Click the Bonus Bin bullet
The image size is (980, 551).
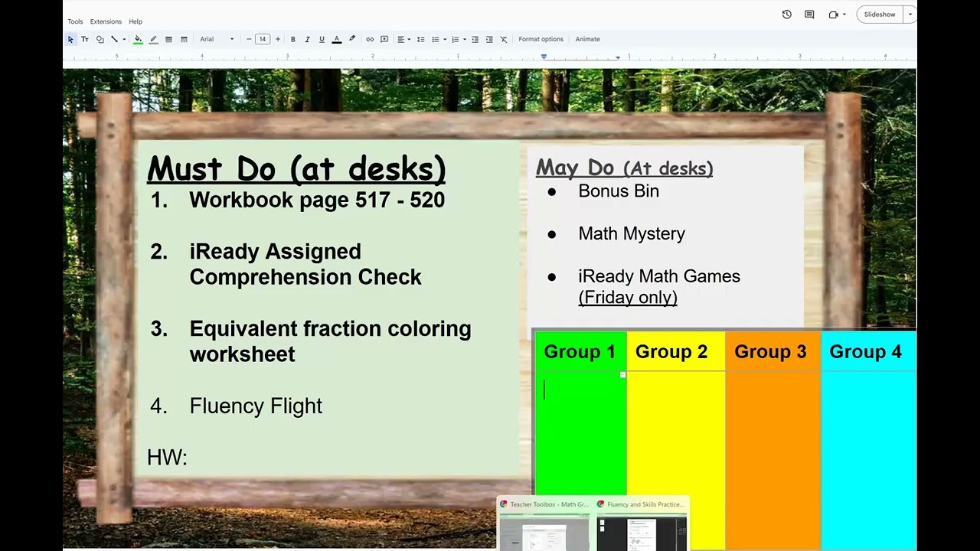coord(619,191)
